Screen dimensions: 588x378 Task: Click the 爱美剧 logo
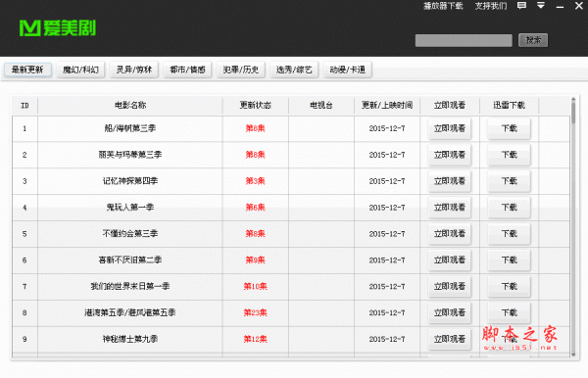tap(58, 28)
